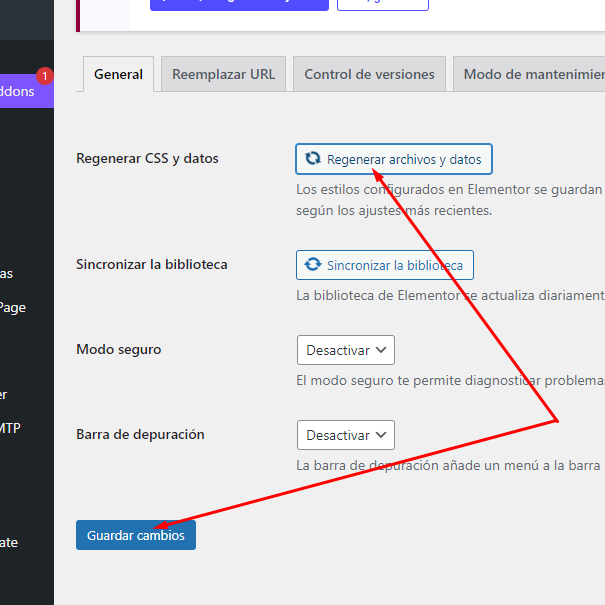This screenshot has width=605, height=605.
Task: Open the Barra de depuración dropdown
Action: coord(345,435)
